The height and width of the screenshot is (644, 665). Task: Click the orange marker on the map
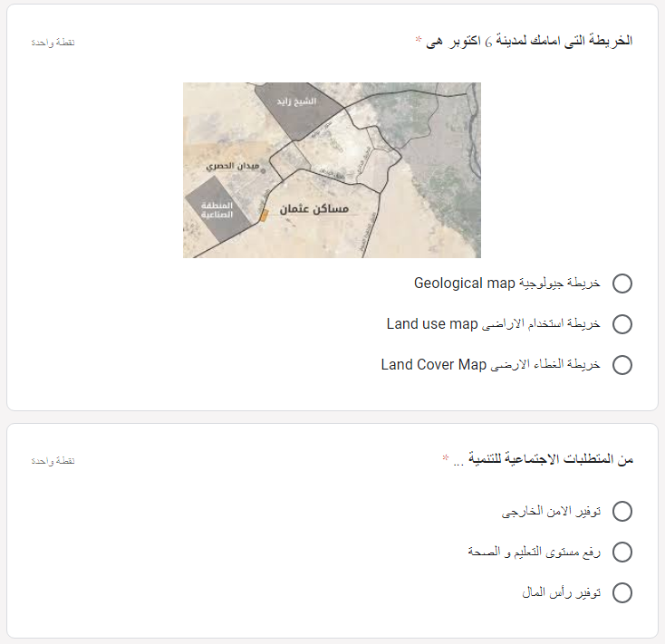[264, 216]
